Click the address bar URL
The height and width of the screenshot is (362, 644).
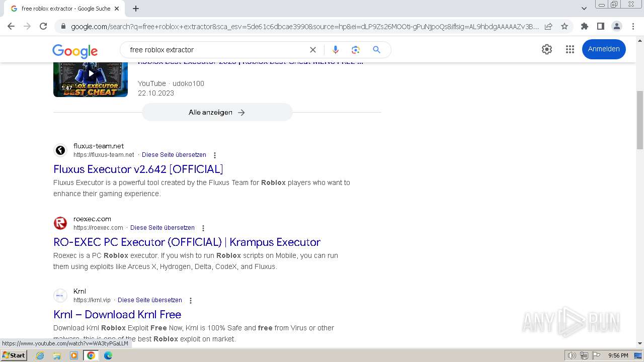click(x=304, y=26)
